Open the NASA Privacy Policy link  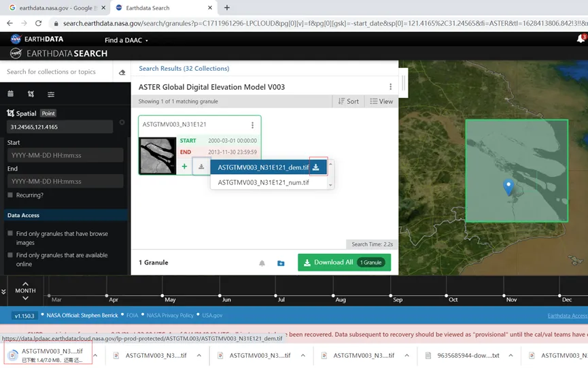click(x=170, y=316)
